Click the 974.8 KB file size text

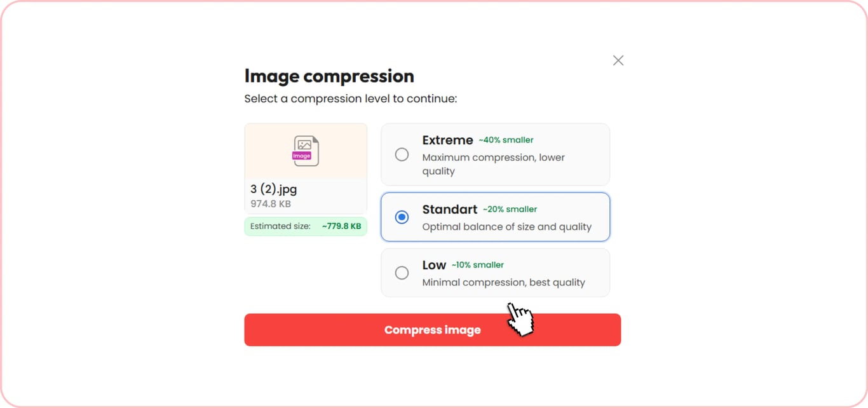(x=271, y=204)
